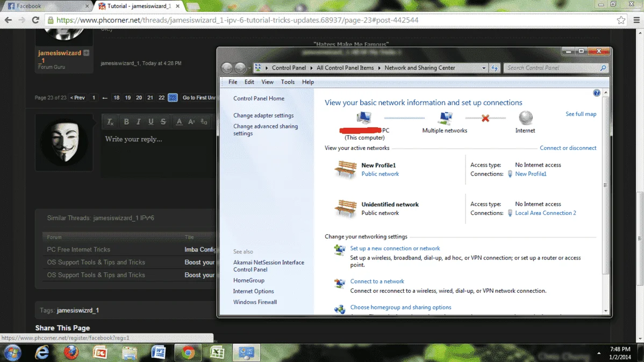Viewport: 644px width, 362px height.
Task: Open font color option in editor
Action: tap(179, 121)
